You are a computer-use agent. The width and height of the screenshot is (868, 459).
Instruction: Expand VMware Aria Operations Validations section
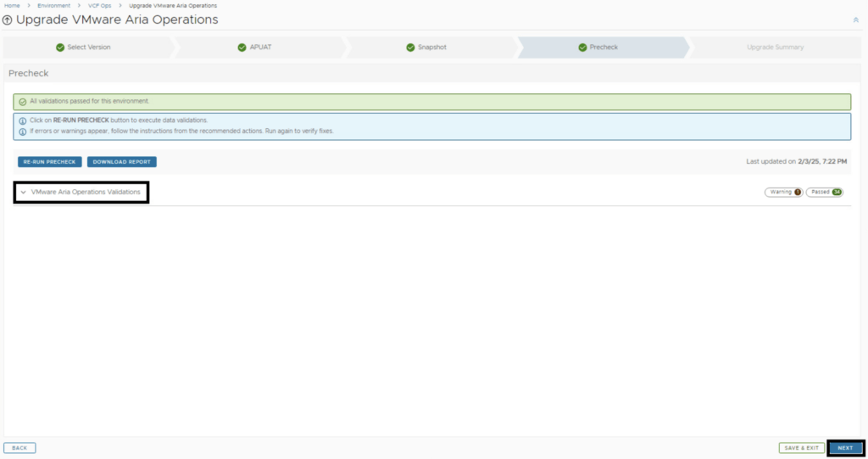24,193
